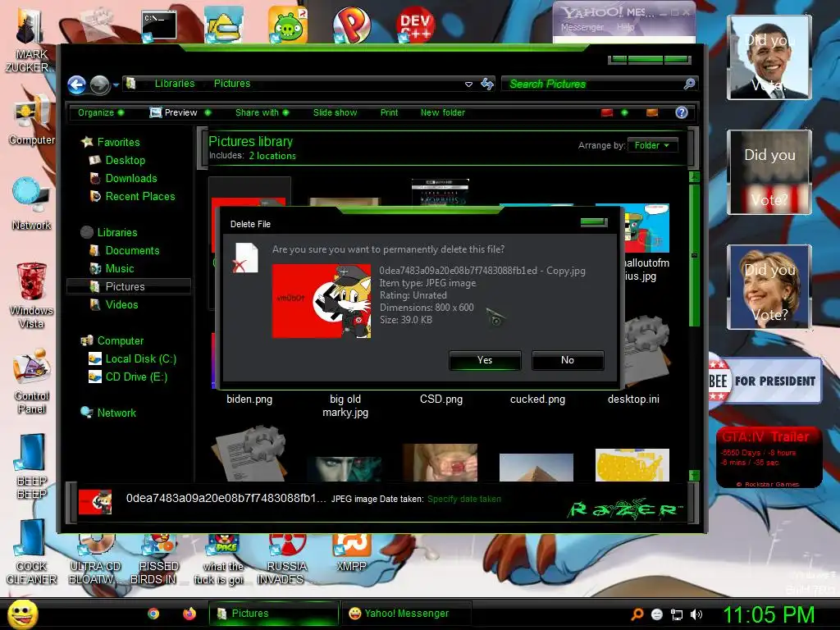Toggle the preview pane icon

pos(652,112)
